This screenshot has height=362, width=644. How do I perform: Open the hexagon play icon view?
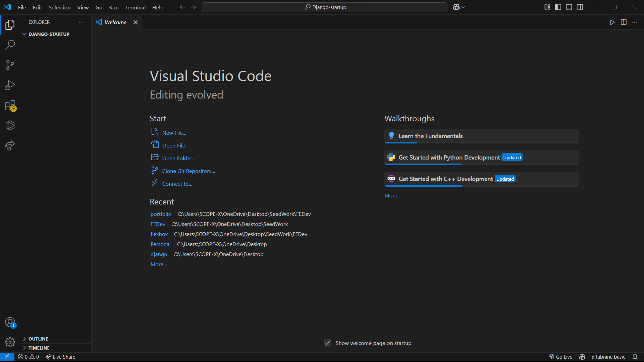[x=10, y=125]
